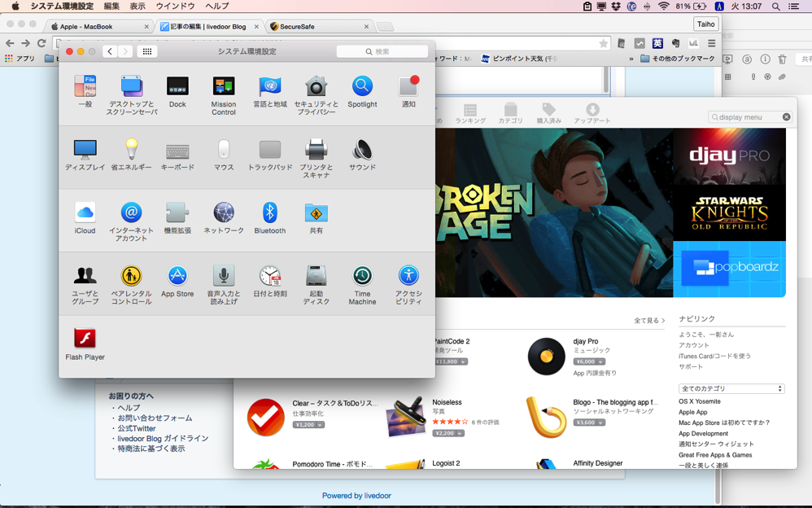Open 言語と地域 preferences
This screenshot has height=508, width=812.
(x=270, y=91)
